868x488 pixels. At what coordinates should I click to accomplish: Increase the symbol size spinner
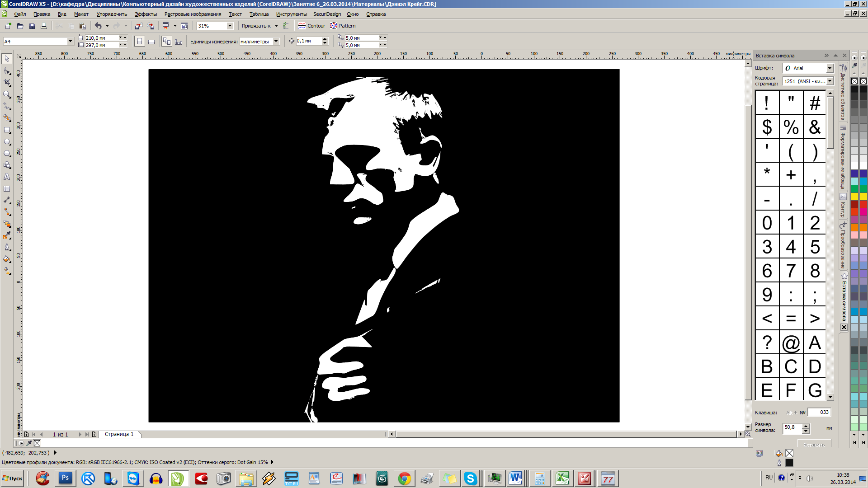806,426
